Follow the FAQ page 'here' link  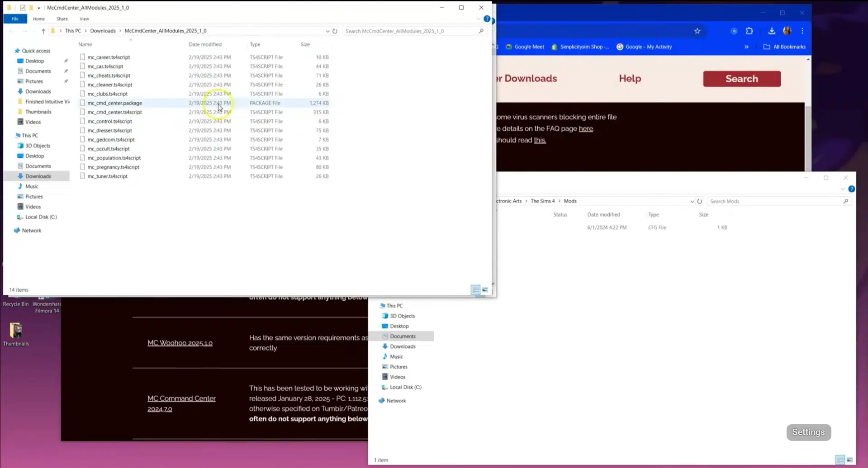tap(586, 128)
